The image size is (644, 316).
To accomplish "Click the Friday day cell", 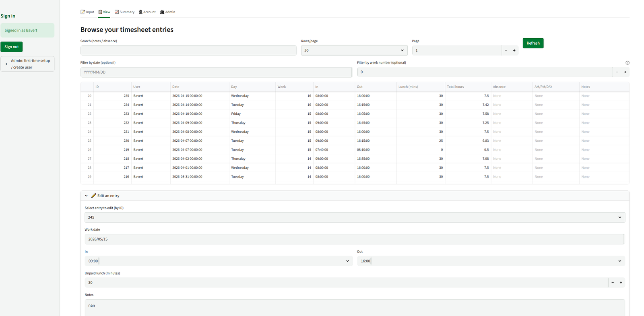I will click(252, 114).
